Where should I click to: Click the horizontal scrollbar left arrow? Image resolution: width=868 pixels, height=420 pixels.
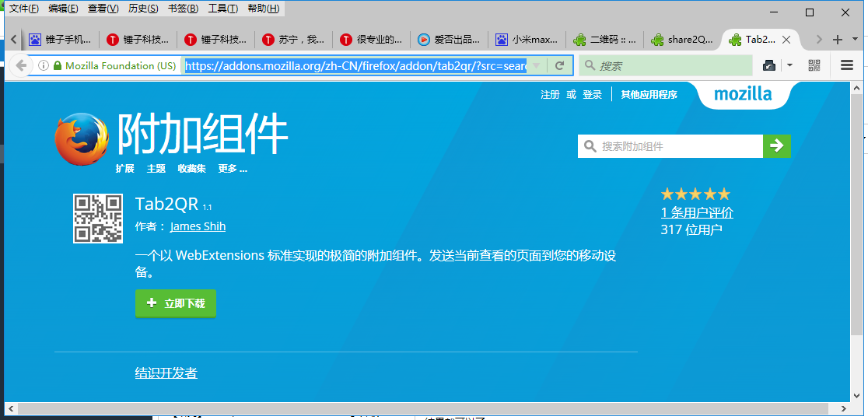click(11, 408)
